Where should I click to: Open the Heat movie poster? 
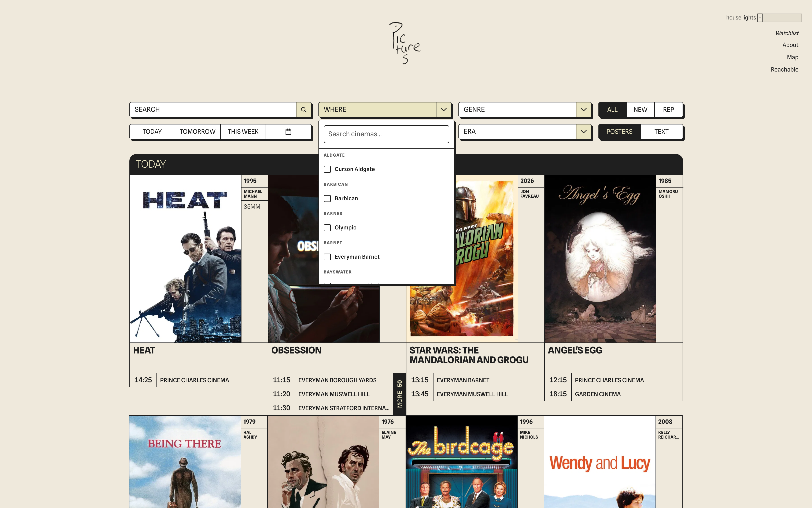[185, 259]
